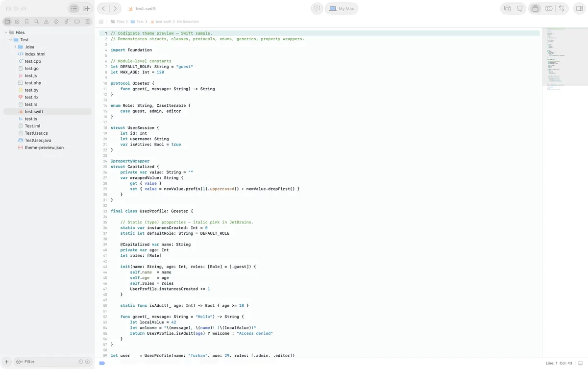Toggle the navigator sidebar list button
The width and height of the screenshot is (588, 369).
(73, 8)
